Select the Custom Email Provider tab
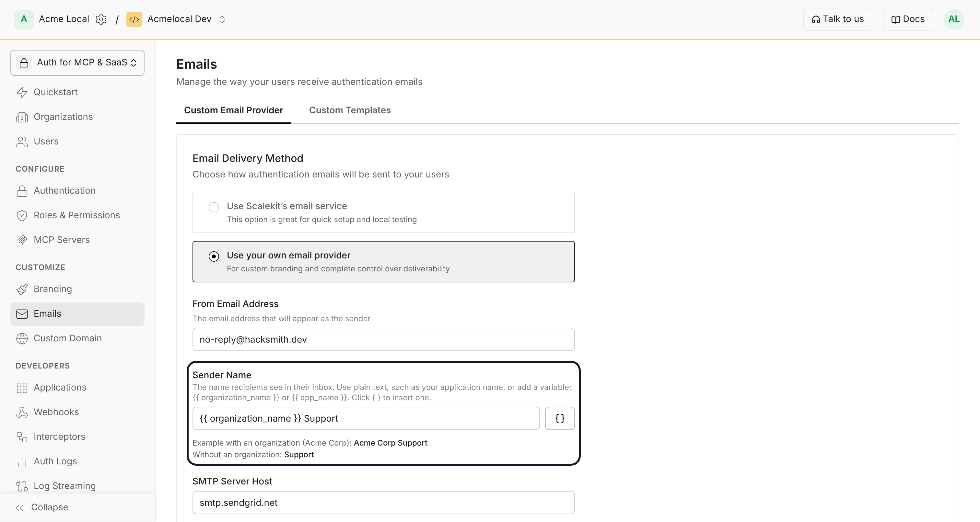Screen dimensions: 980x522 (x=234, y=110)
